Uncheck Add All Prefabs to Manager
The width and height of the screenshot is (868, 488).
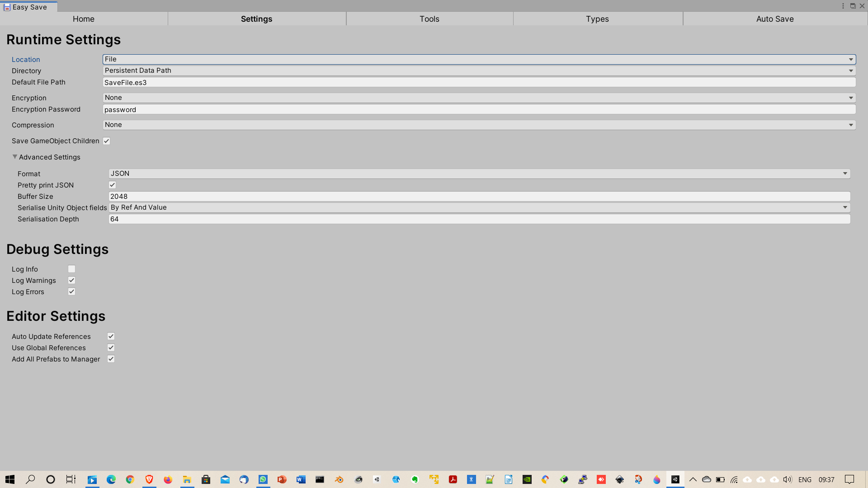(x=111, y=359)
